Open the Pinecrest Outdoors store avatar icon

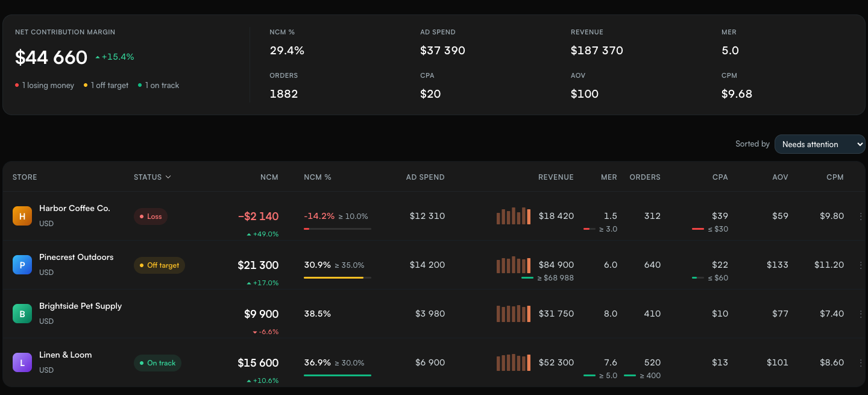pyautogui.click(x=22, y=265)
